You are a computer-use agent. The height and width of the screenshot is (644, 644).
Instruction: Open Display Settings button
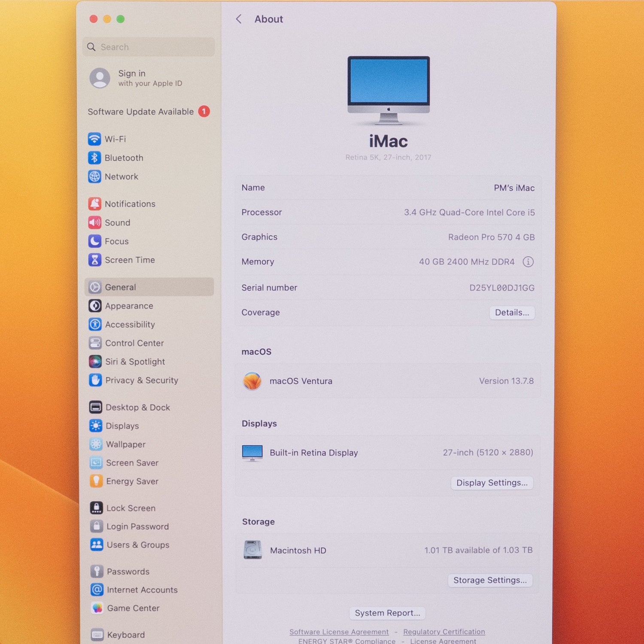pyautogui.click(x=492, y=483)
